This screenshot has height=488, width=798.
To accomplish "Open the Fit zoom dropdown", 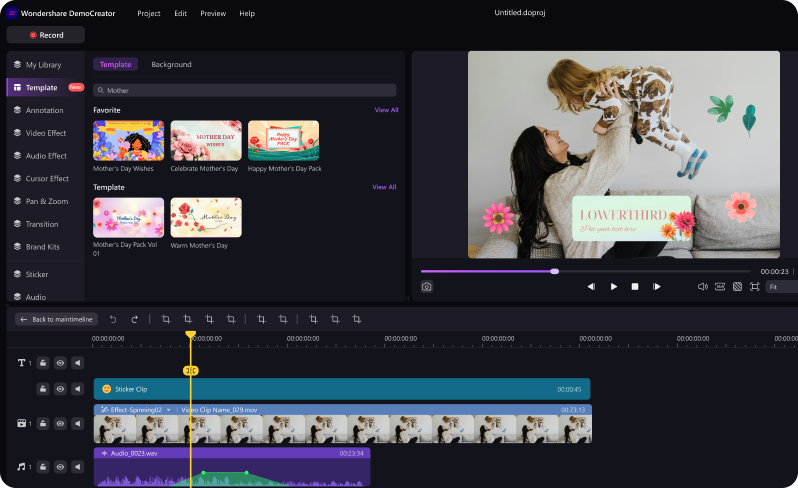I will [782, 287].
